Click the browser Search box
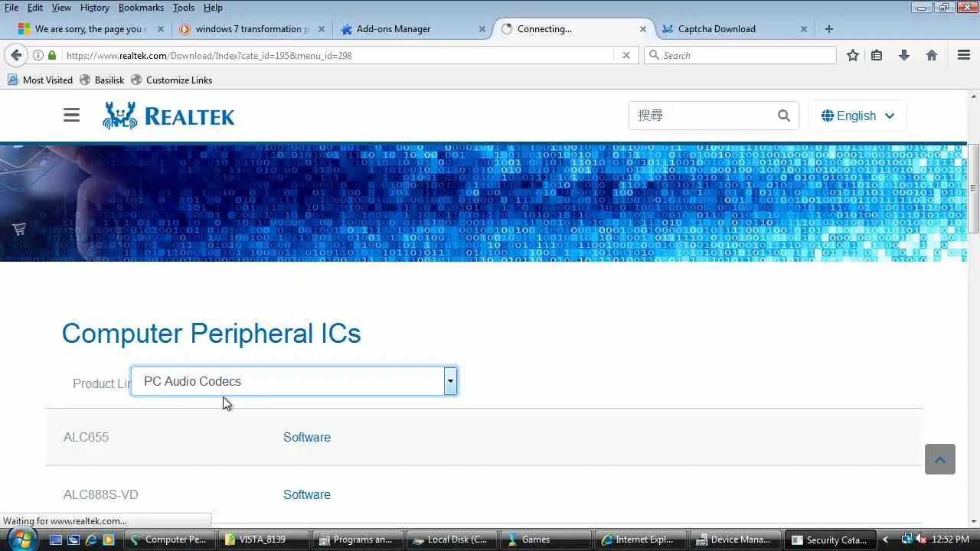This screenshot has height=551, width=980. point(740,55)
